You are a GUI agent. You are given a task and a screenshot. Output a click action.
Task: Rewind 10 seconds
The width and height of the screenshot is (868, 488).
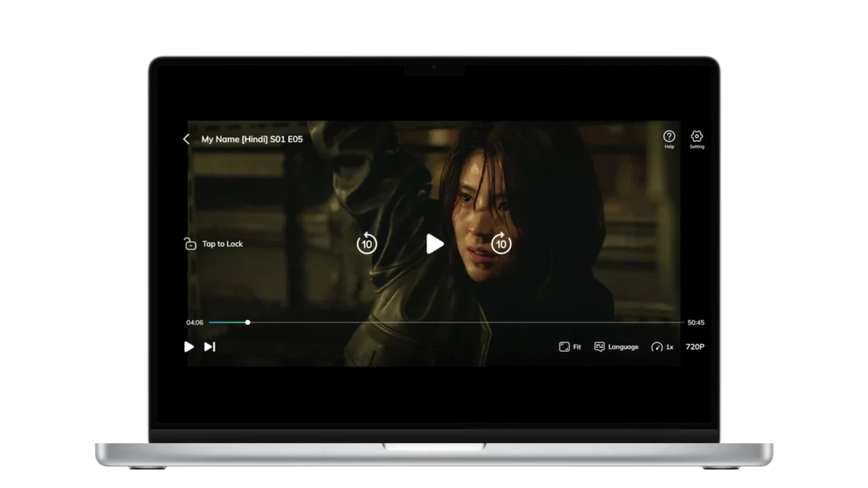coord(366,243)
